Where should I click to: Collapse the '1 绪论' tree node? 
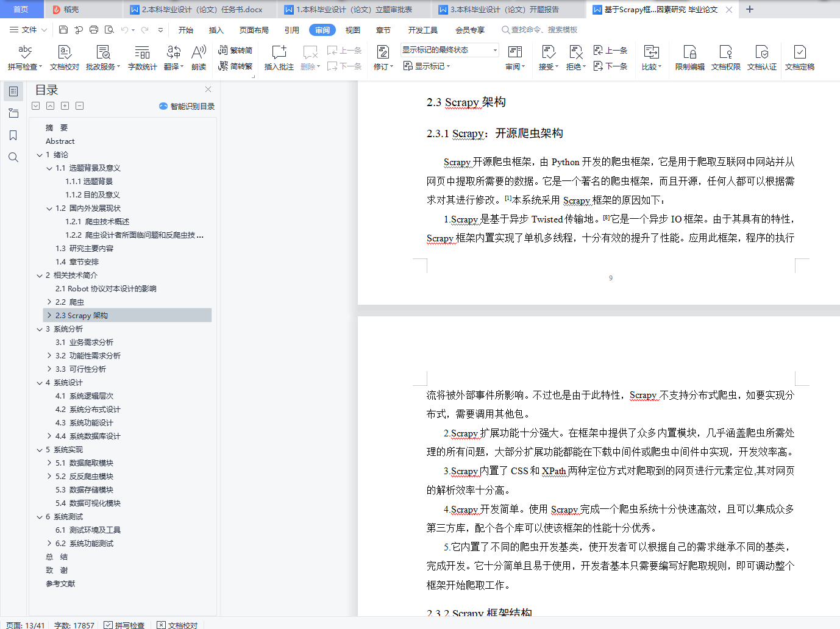(40, 155)
